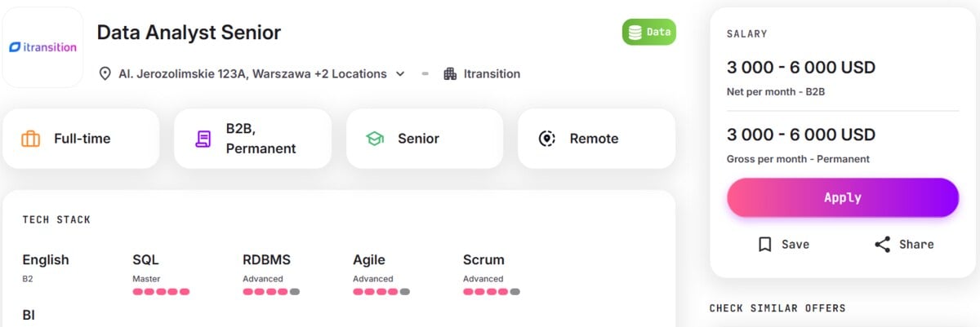
Task: Click the company building icon
Action: pos(450,73)
